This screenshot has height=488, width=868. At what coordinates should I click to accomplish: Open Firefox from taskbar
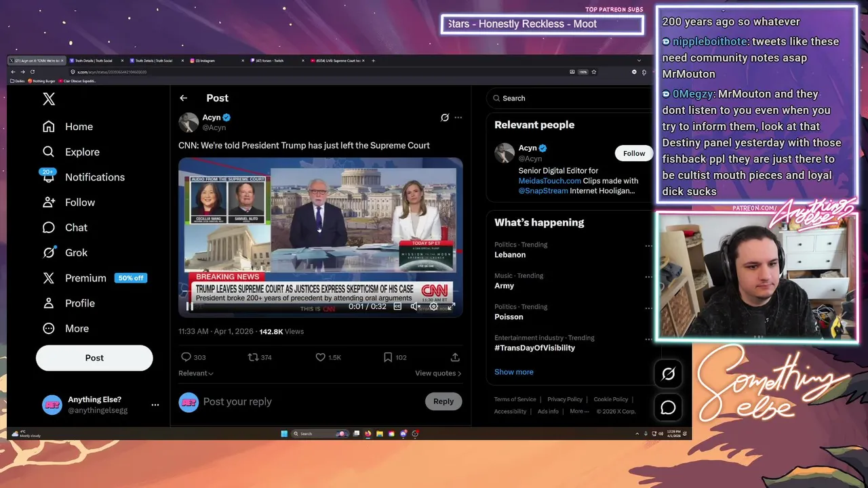click(368, 434)
